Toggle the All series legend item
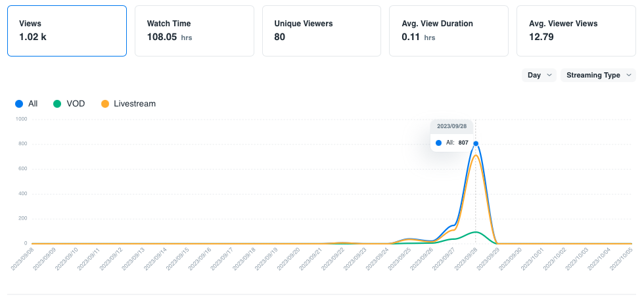Viewport: 644px width, 299px height. pos(27,104)
